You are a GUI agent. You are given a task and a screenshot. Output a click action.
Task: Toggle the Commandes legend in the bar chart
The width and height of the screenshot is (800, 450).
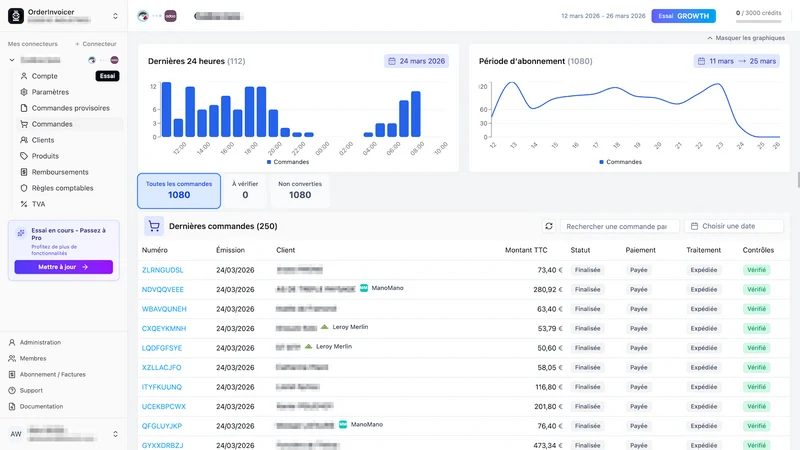288,162
